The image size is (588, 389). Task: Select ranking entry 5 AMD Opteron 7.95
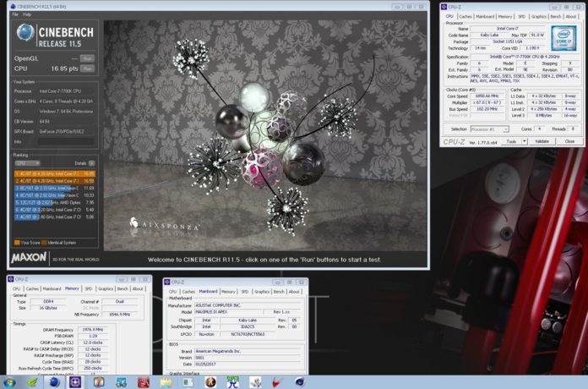click(x=55, y=202)
